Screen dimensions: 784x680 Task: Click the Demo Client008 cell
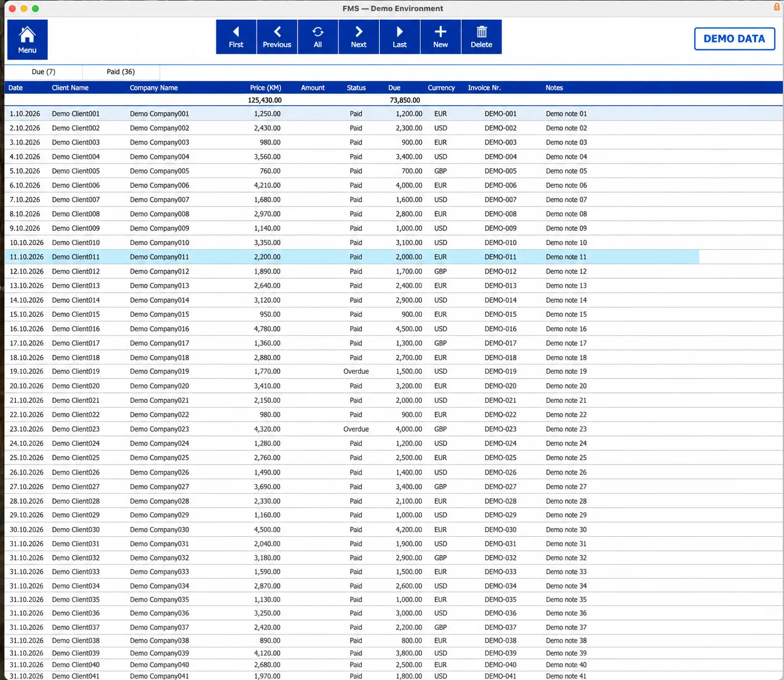[x=76, y=214]
